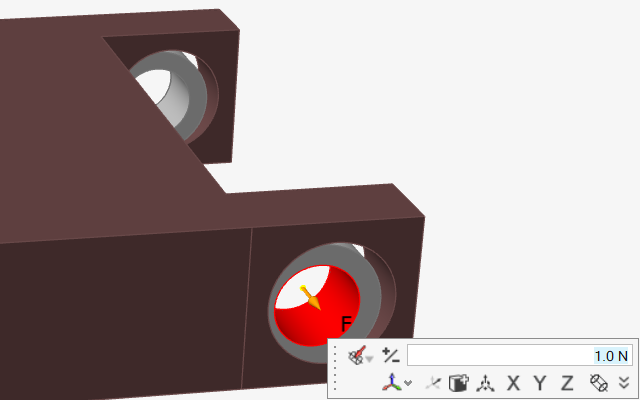The width and height of the screenshot is (640, 400).
Task: Click the microdialog dotted drag handle
Action: pyautogui.click(x=335, y=369)
